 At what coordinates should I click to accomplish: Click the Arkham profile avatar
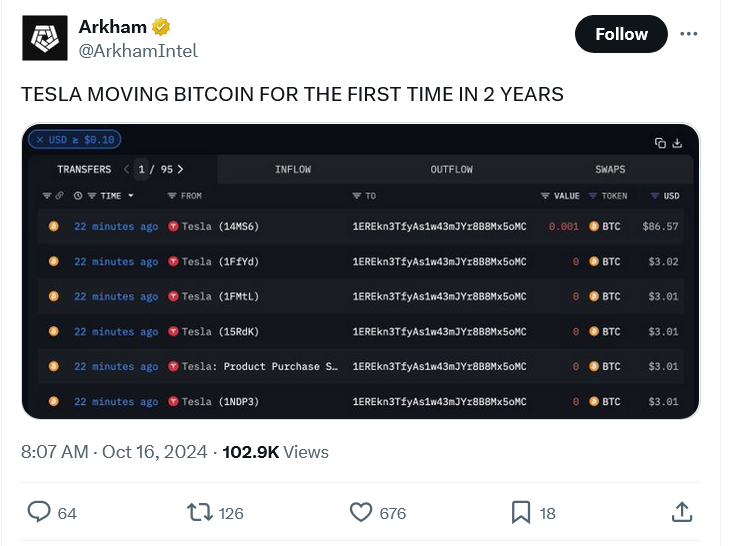point(44,39)
